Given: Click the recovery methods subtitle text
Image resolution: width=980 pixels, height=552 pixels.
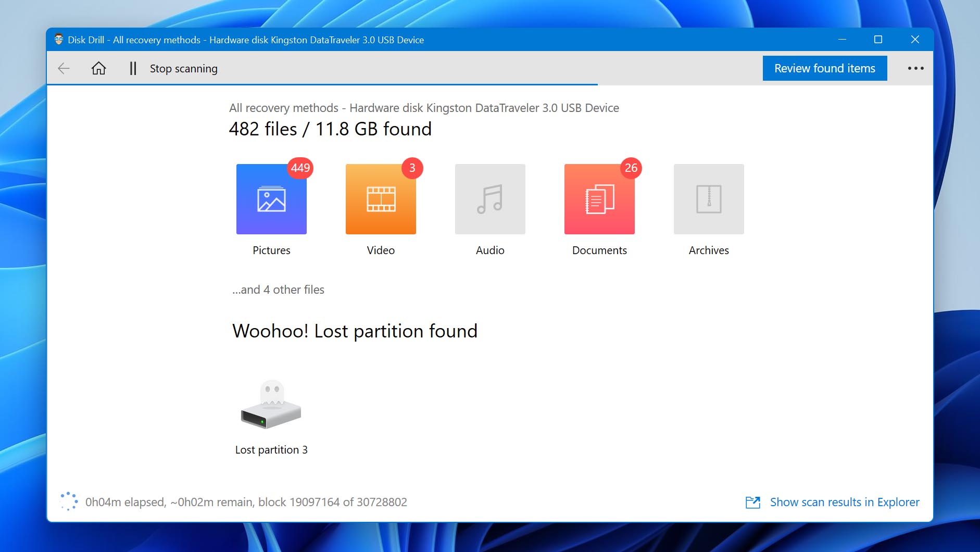Looking at the screenshot, I should 424,108.
